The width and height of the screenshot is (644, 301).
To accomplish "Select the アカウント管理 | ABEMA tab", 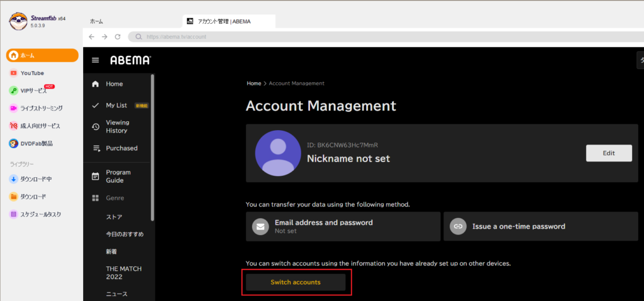I will click(x=229, y=21).
